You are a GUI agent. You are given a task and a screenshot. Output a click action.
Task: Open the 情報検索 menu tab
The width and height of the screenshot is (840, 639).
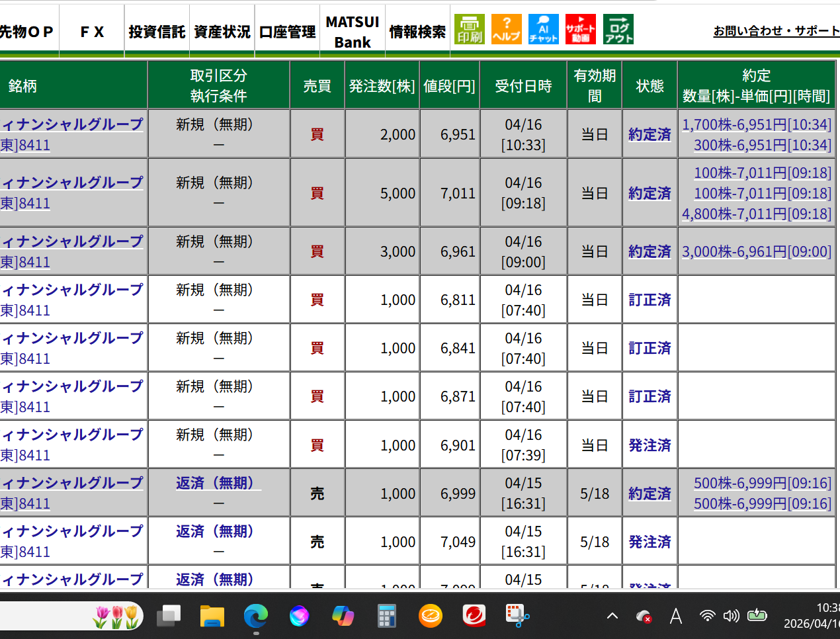point(417,32)
